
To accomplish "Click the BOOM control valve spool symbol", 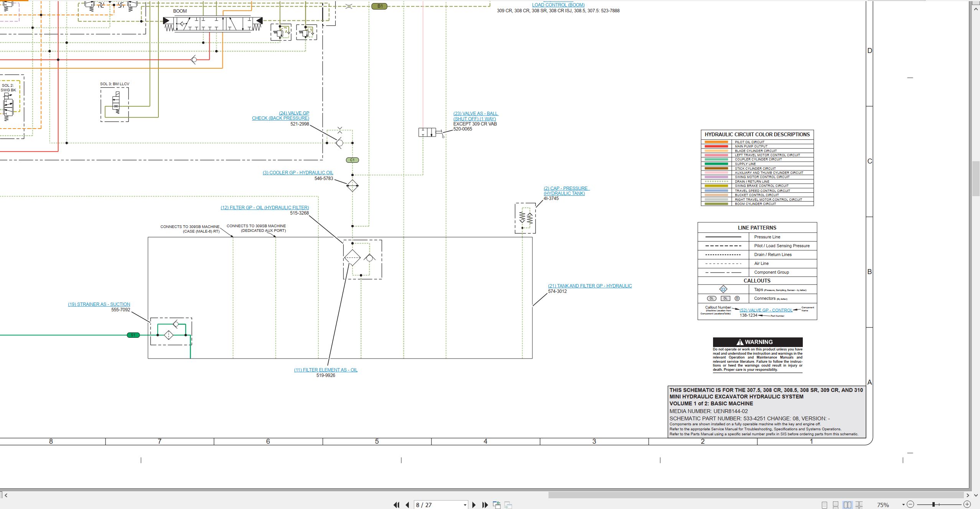I will coord(213,24).
